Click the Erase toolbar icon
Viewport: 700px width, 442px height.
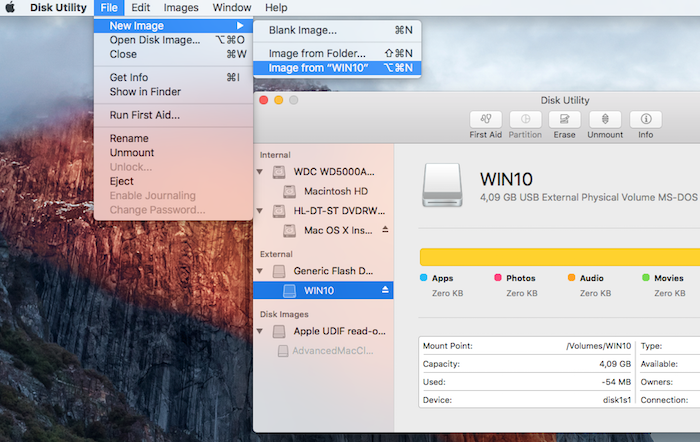(564, 120)
